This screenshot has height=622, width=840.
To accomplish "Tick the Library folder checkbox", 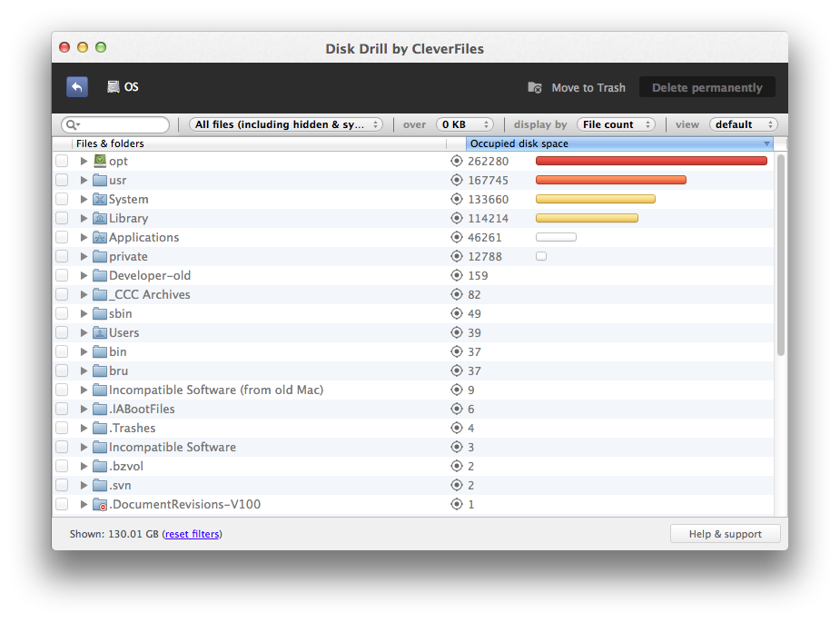I will coord(62,218).
